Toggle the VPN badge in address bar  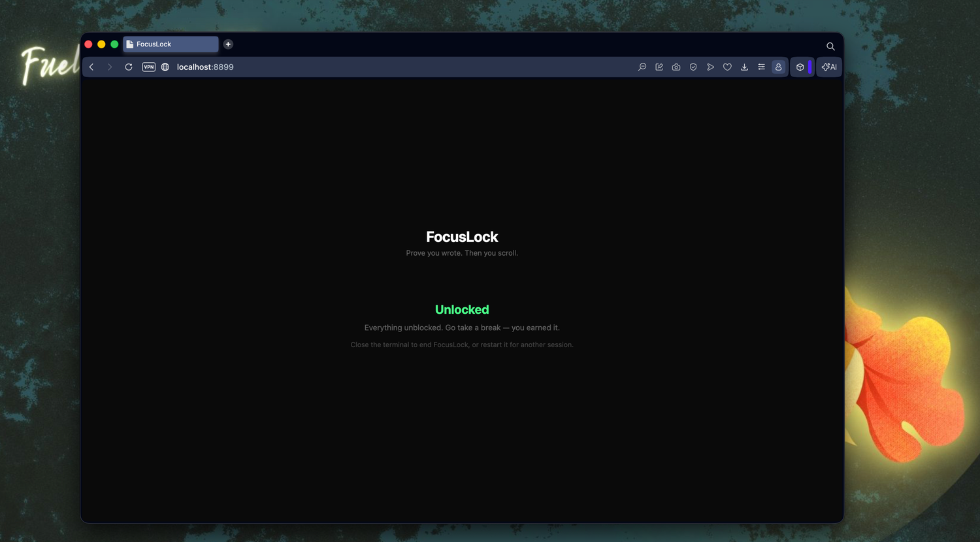pos(149,67)
